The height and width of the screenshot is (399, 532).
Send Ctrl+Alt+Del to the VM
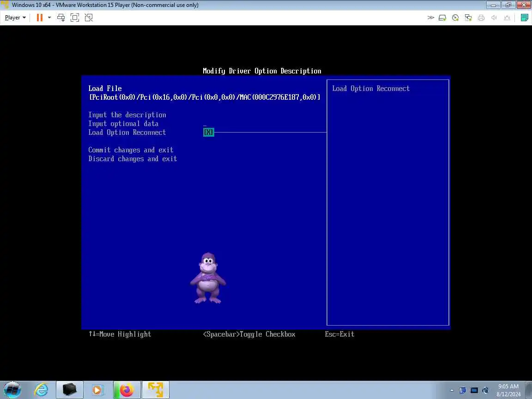pos(61,18)
